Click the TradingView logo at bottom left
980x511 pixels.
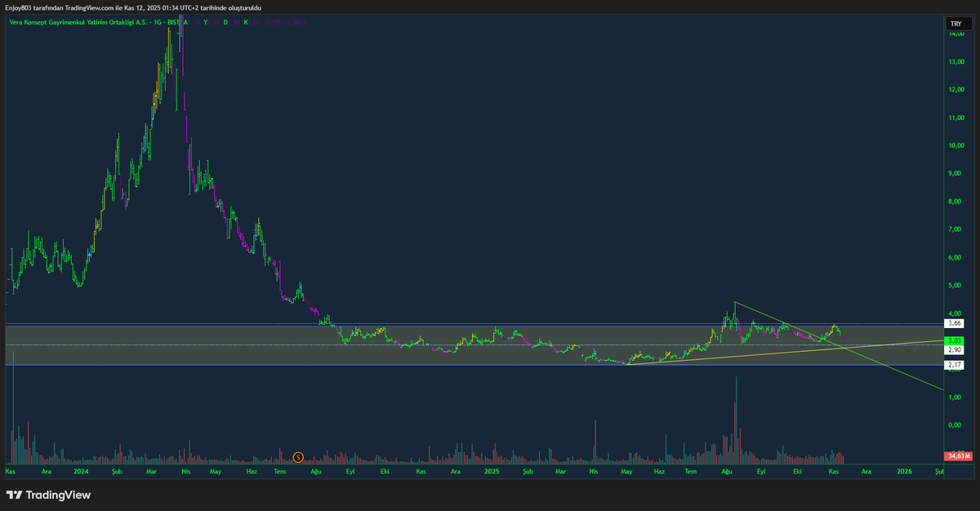click(48, 495)
